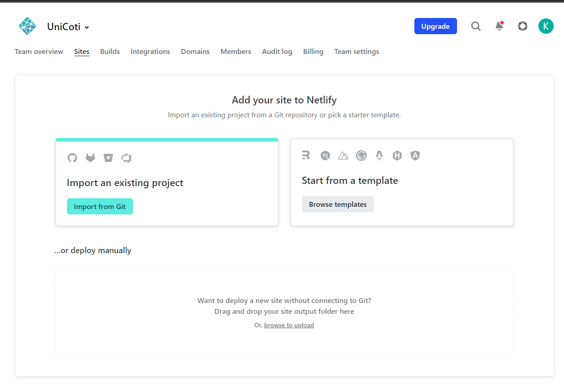Click the drag and drop deploy area
The height and width of the screenshot is (392, 564).
[x=284, y=312]
